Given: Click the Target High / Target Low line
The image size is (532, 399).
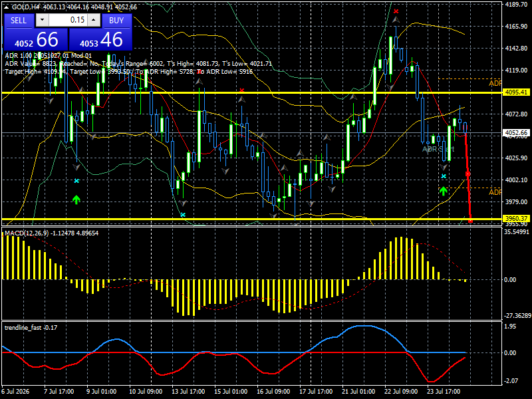Looking at the screenshot, I should (x=128, y=72).
